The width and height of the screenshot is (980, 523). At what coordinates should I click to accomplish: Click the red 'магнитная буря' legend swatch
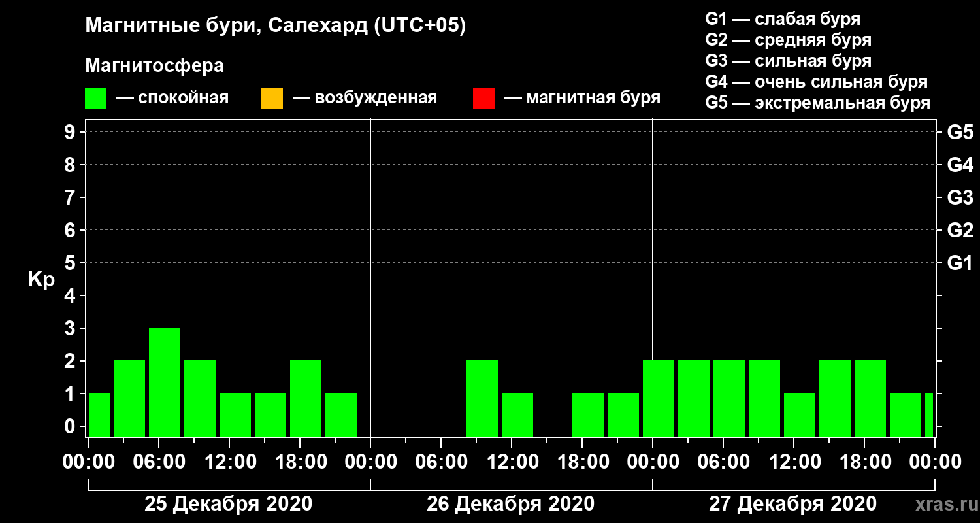pyautogui.click(x=483, y=98)
